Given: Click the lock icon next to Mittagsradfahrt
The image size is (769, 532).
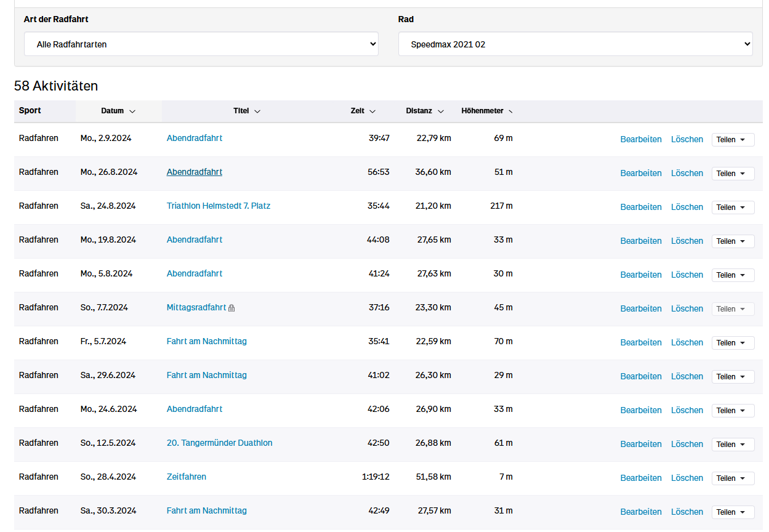Looking at the screenshot, I should tap(232, 308).
